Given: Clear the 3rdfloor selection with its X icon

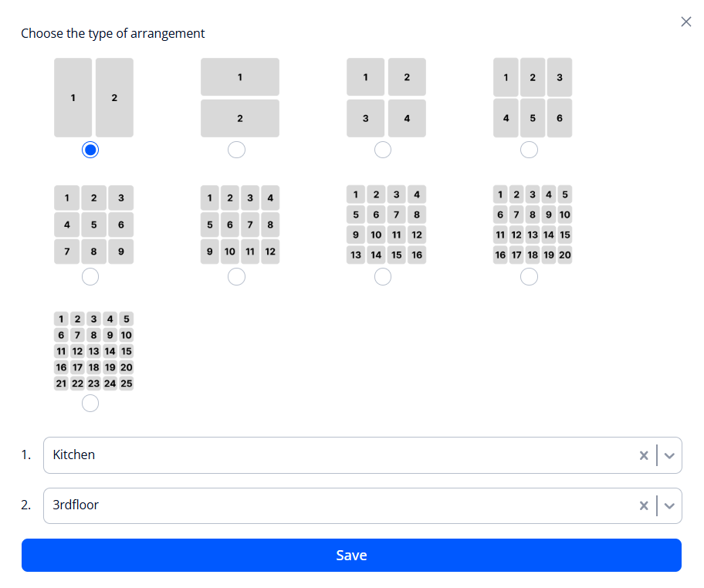Looking at the screenshot, I should pos(643,505).
